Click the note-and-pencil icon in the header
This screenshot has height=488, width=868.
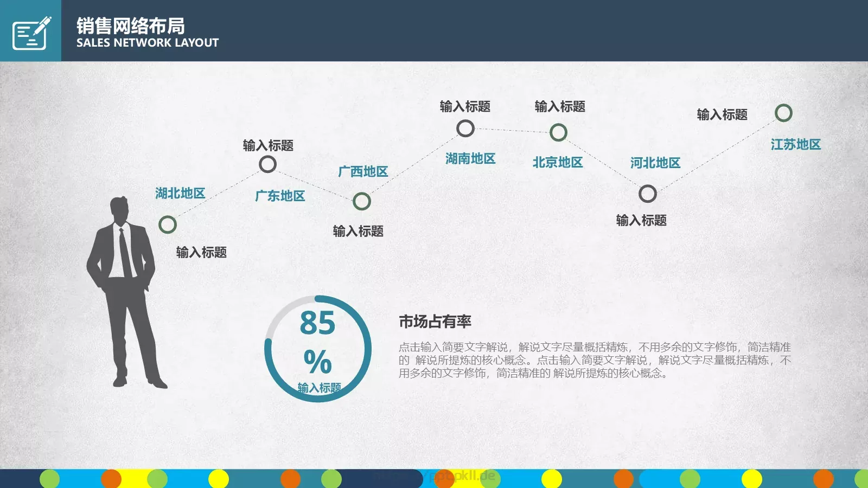(x=31, y=33)
